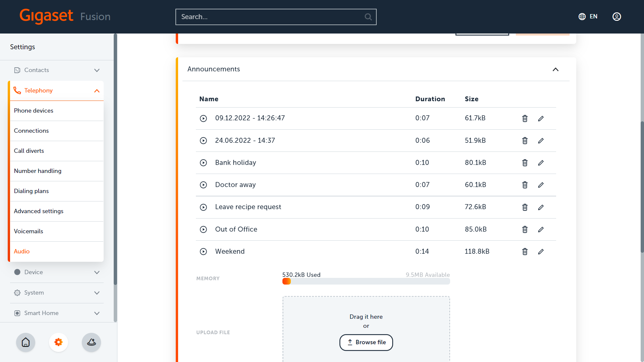Play the 09.12.2022 - 14:26:47 announcement
Image resolution: width=644 pixels, height=362 pixels.
[x=203, y=118]
